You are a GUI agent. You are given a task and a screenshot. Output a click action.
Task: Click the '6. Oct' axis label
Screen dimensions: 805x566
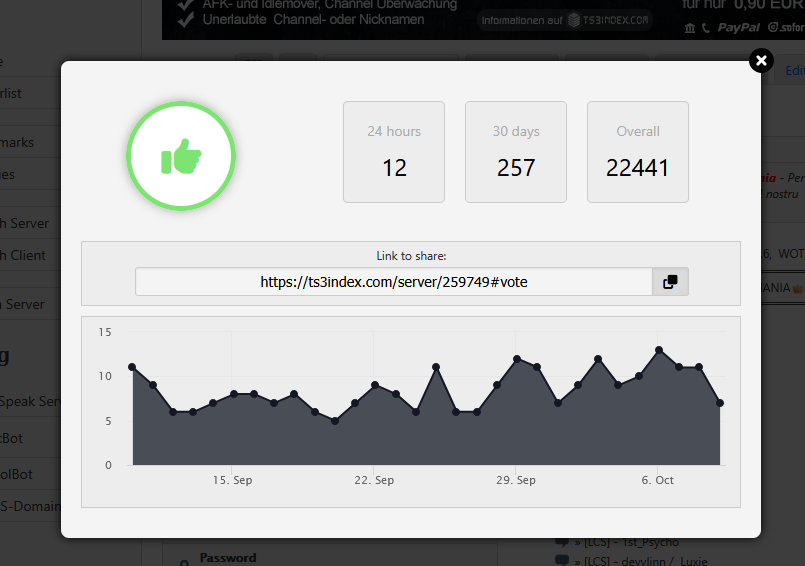point(658,480)
